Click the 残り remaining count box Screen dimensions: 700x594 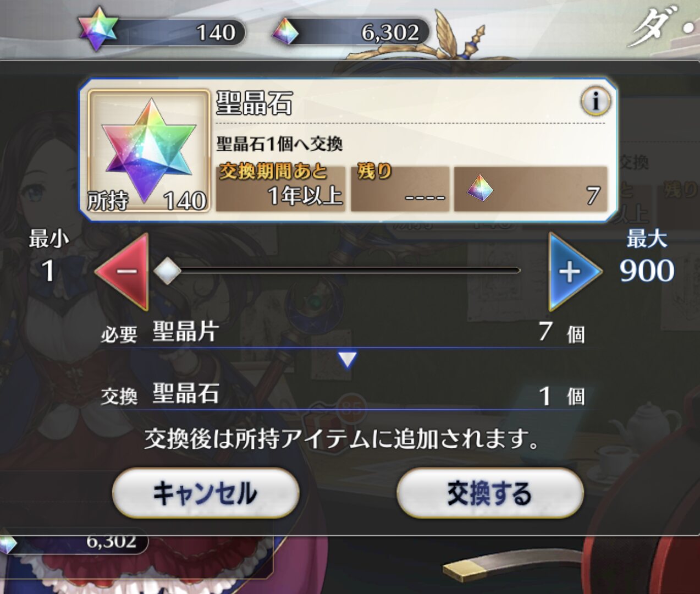(400, 189)
